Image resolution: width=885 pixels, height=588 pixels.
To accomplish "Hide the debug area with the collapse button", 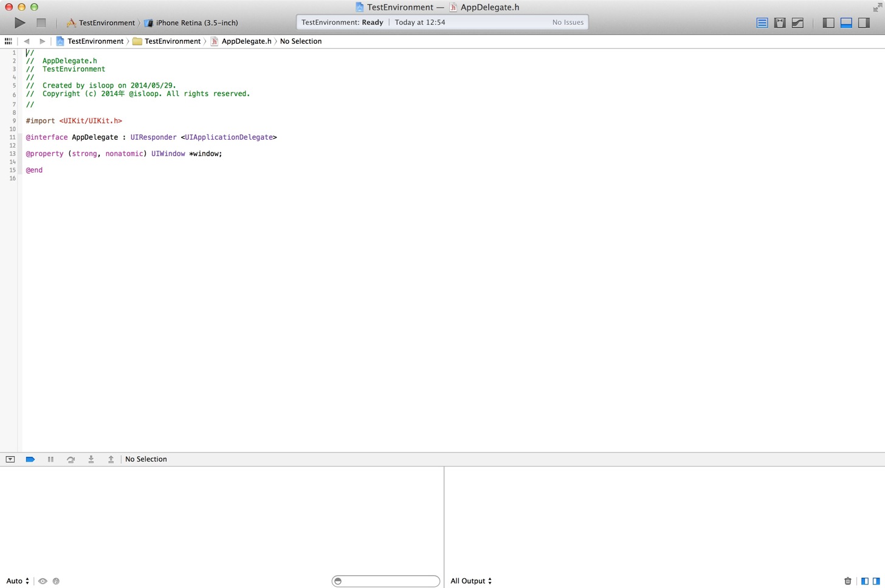I will (10, 459).
